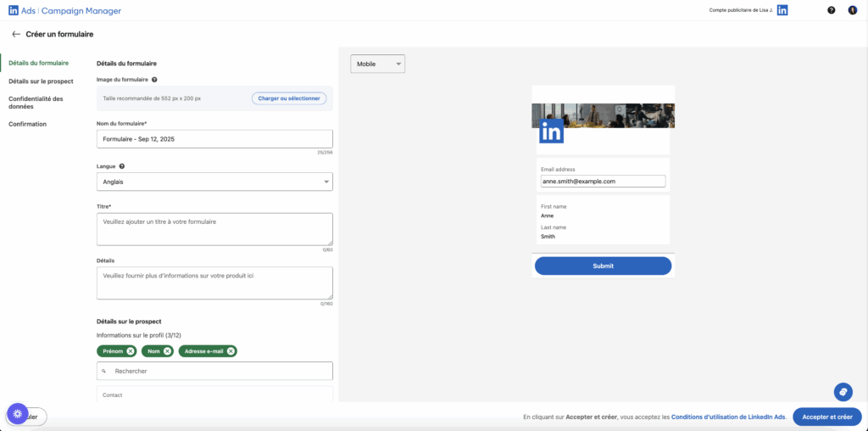Jump to Confirmation section
This screenshot has height=431, width=868.
coord(28,124)
